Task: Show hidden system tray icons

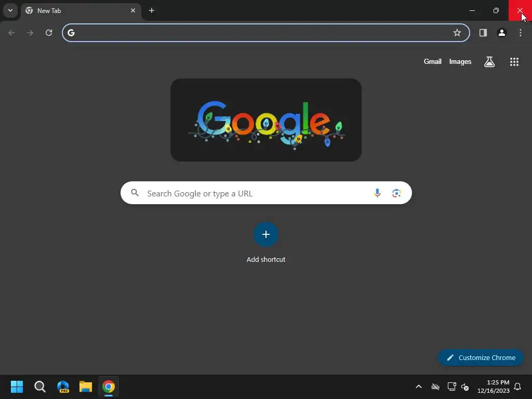Action: [419, 387]
